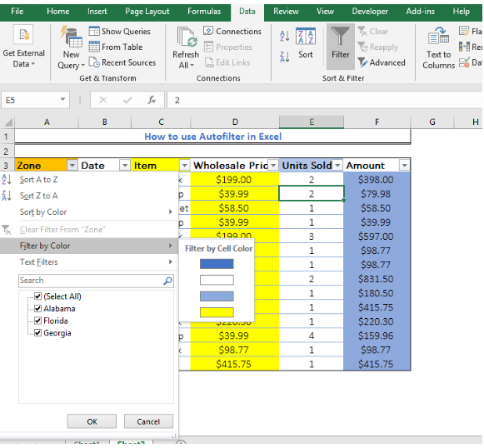Screen dimensions: 484x448
Task: Open the Add-ins tab
Action: 421,12
